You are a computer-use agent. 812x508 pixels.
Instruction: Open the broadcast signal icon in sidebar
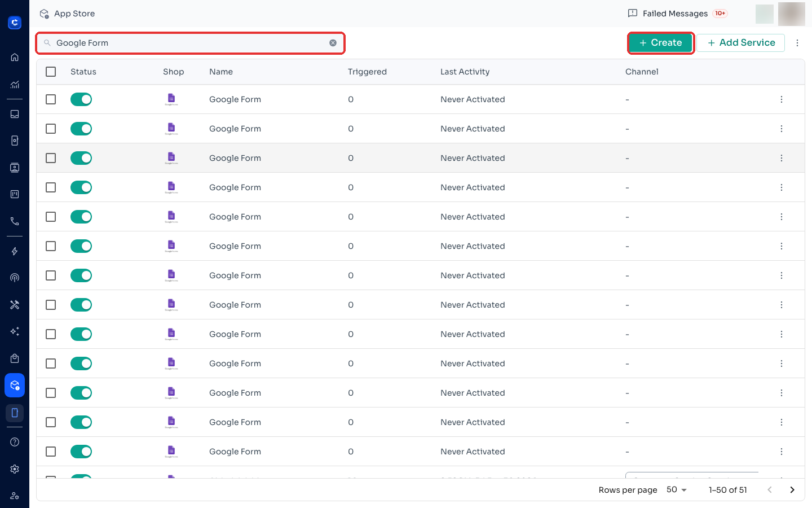click(15, 278)
